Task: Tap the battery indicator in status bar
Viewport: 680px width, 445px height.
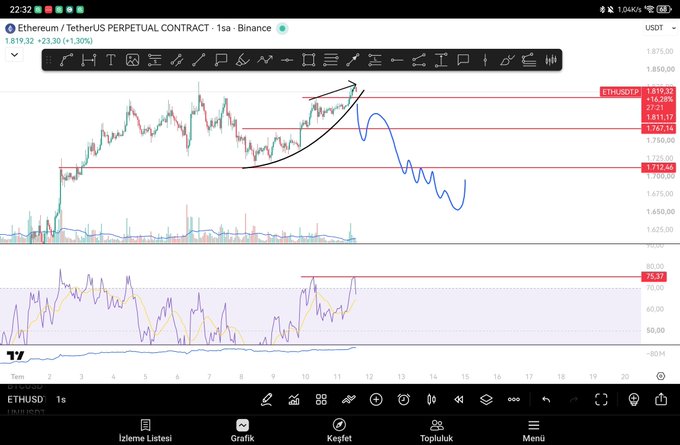Action: pos(664,9)
